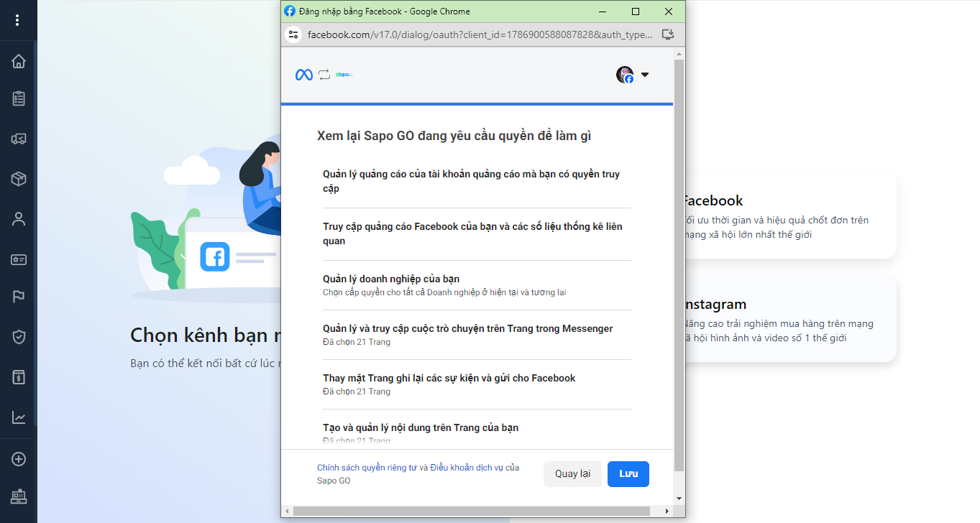Screen dimensions: 980x523
Task: Minimize the Facebook login popup window
Action: click(603, 11)
